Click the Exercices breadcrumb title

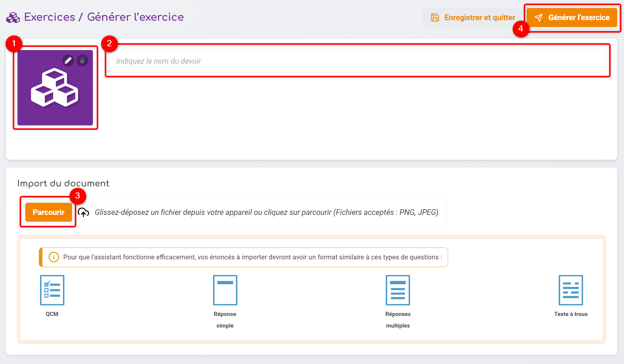click(50, 17)
